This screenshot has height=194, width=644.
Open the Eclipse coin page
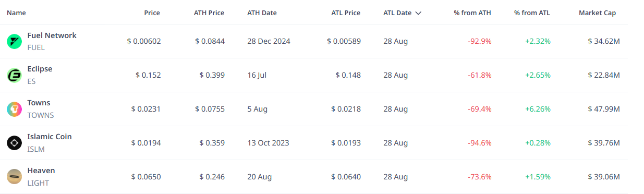40,69
